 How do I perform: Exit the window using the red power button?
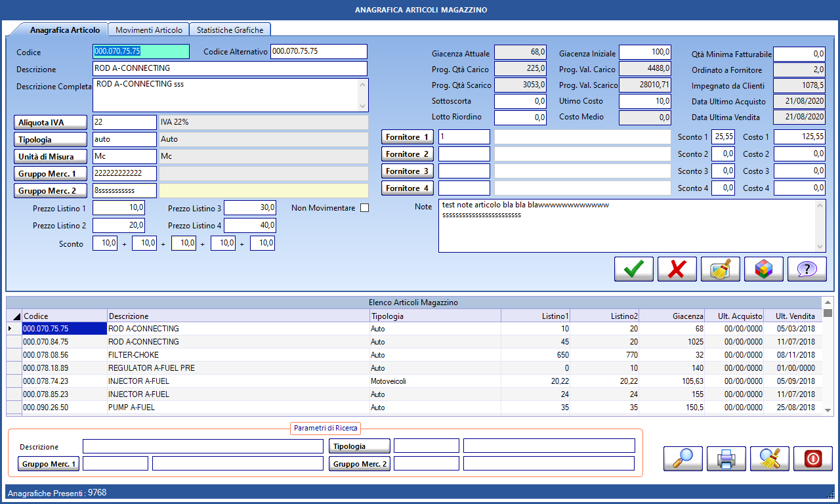click(812, 459)
